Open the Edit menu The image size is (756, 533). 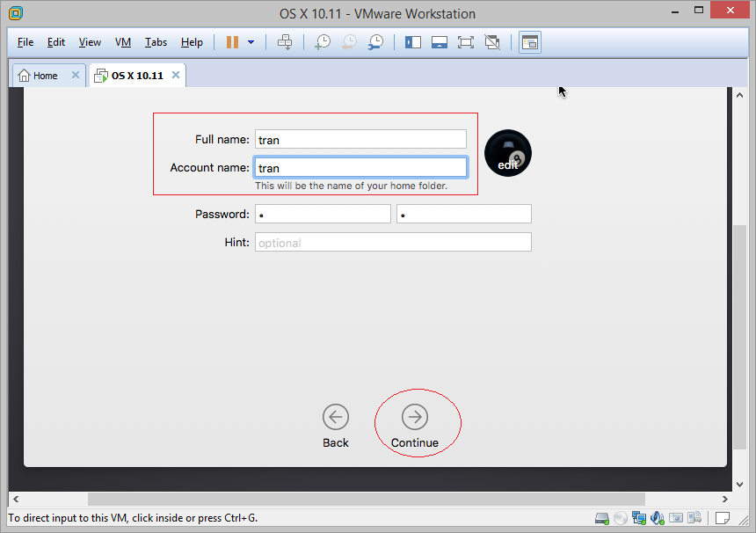(x=56, y=42)
